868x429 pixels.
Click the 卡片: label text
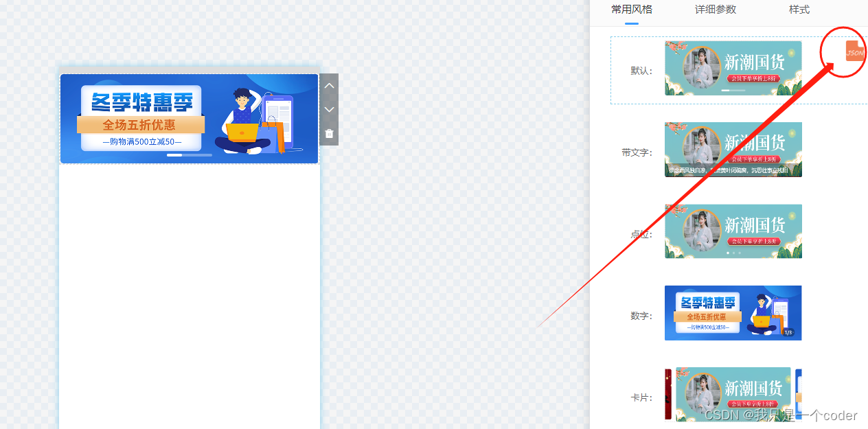641,397
